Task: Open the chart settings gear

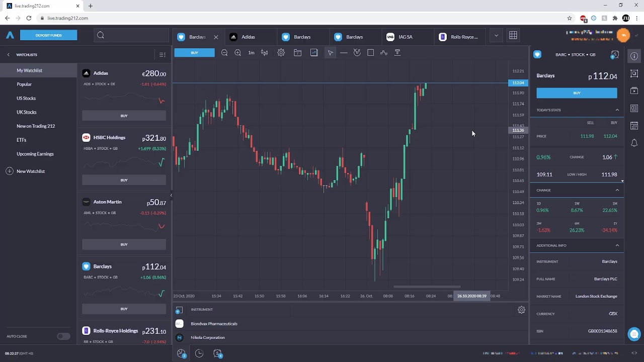Action: pyautogui.click(x=281, y=53)
